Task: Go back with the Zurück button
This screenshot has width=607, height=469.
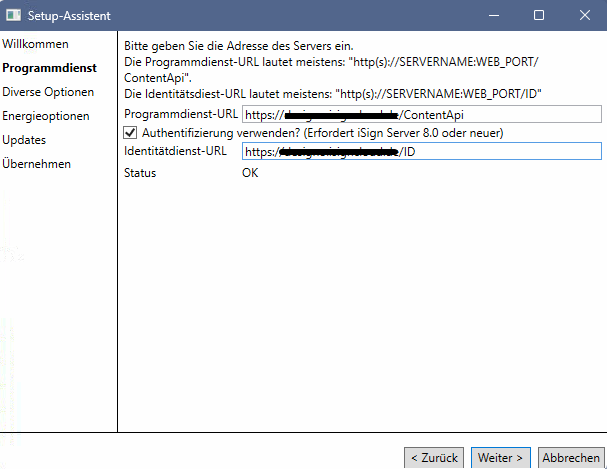Action: tap(434, 458)
